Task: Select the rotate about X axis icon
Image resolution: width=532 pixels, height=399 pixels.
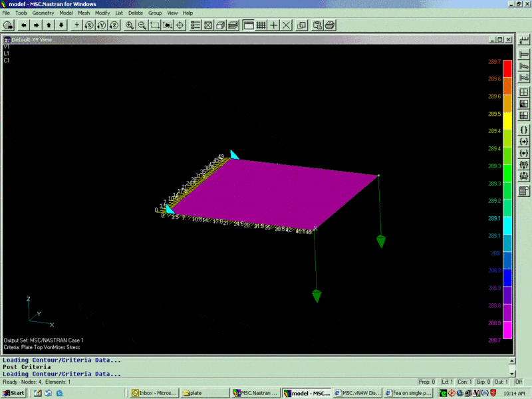Action: (89, 25)
